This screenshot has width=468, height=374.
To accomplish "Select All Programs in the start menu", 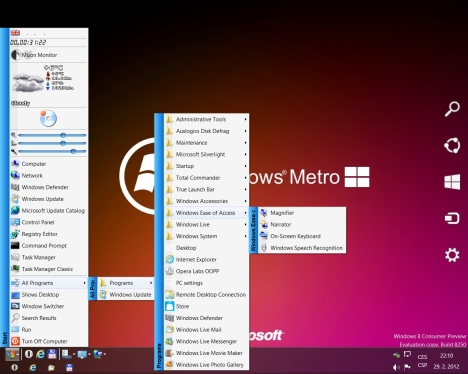I will [x=49, y=283].
